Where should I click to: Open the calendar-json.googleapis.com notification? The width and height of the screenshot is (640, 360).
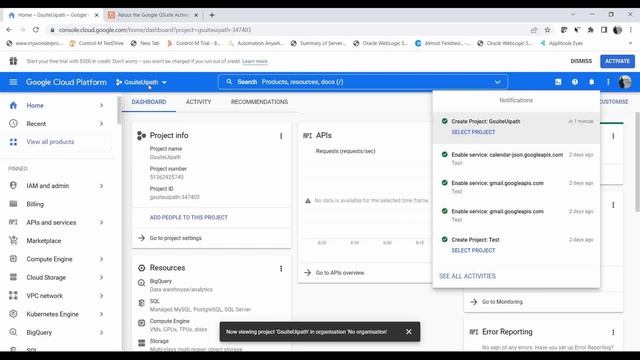516,159
